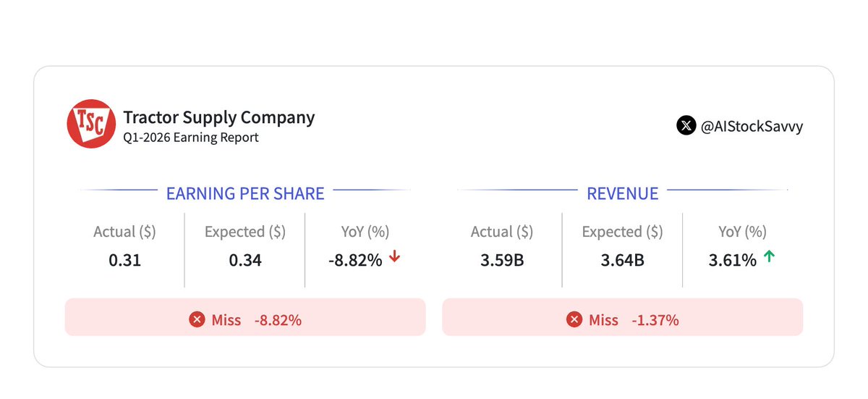Click the Tractor Supply TSC logo
This screenshot has width=868, height=399.
coord(91,125)
